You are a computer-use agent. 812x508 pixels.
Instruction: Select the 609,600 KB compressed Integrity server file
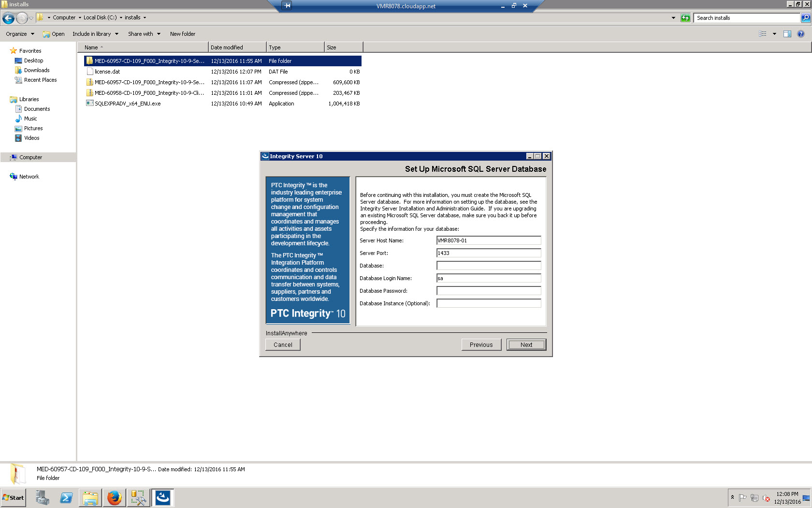coord(223,82)
